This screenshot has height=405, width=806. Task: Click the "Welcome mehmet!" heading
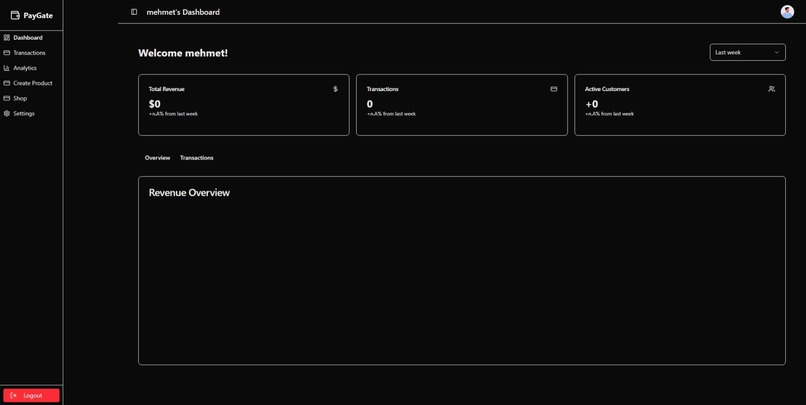click(183, 53)
